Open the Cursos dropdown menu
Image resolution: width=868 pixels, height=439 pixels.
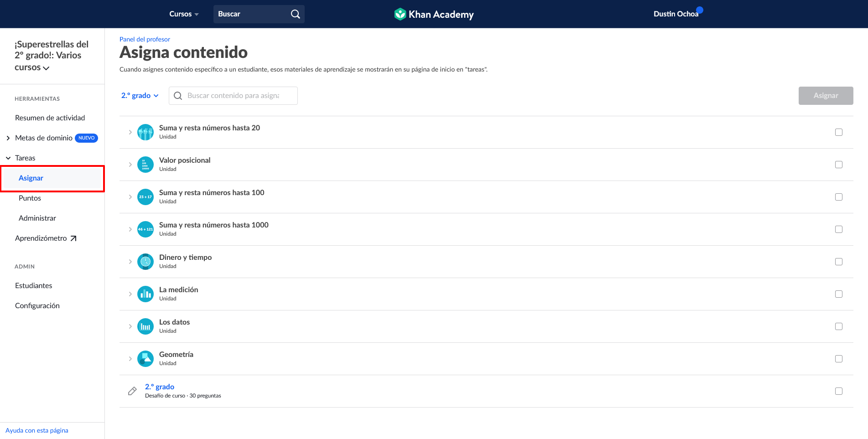184,14
